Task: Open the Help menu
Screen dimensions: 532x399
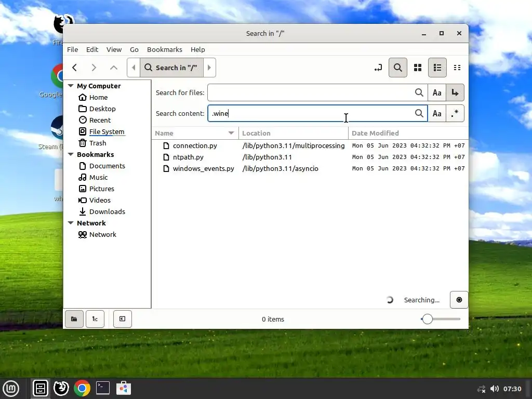Action: tap(198, 49)
